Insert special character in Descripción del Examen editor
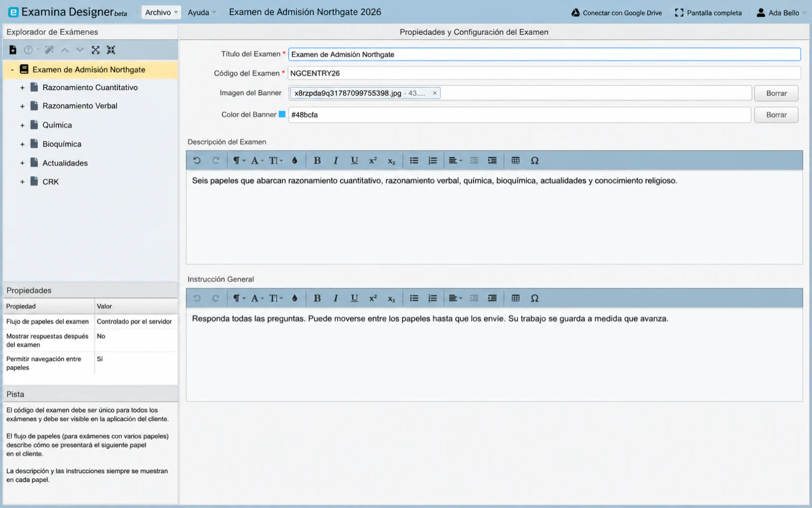 click(x=534, y=161)
